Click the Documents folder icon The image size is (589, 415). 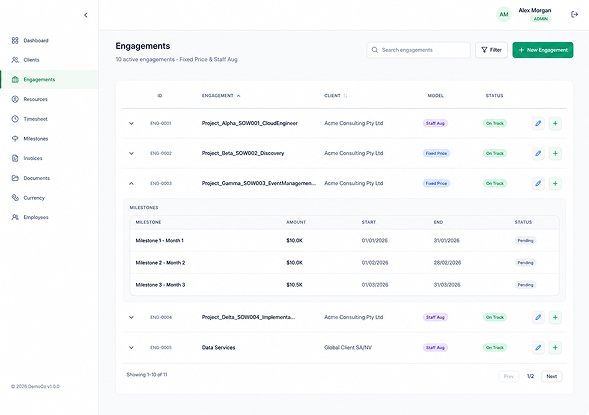click(15, 178)
